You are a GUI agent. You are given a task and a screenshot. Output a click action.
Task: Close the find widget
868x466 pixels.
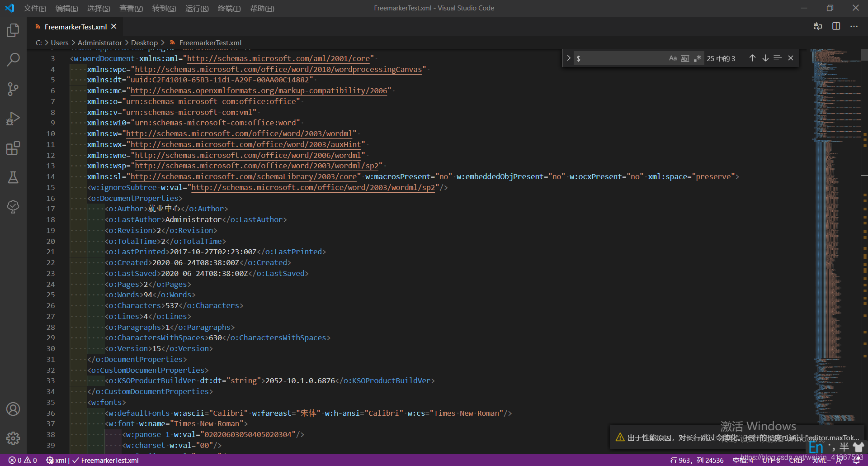(x=791, y=58)
